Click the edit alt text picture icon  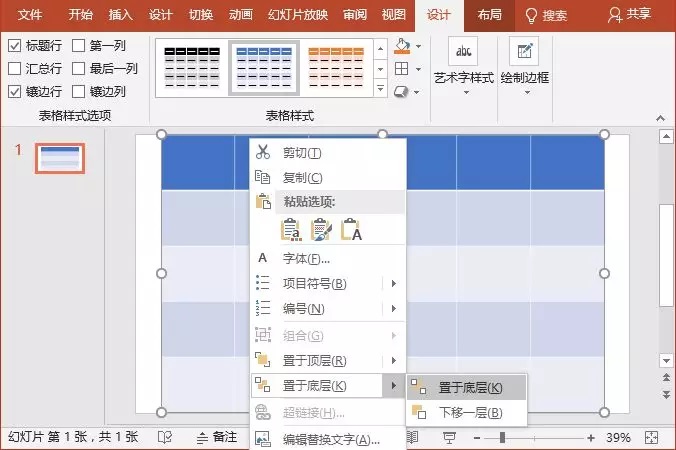263,439
